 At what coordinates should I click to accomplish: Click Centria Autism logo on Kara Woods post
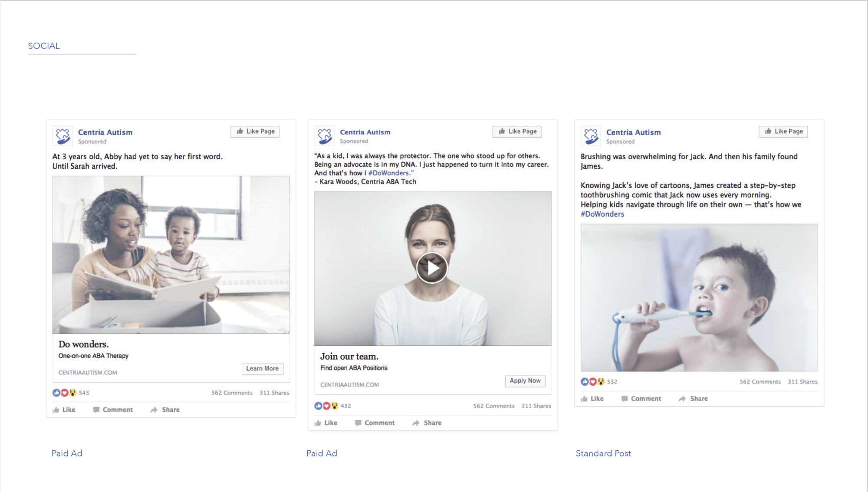click(x=324, y=136)
